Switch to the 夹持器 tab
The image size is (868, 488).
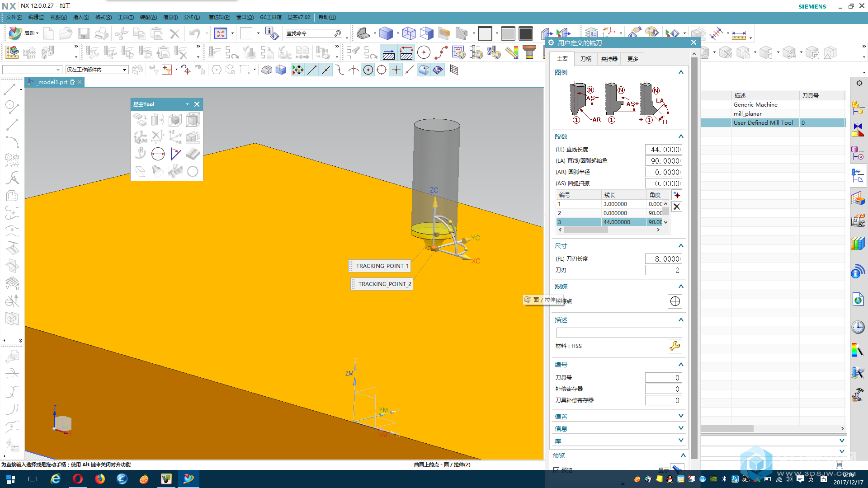609,59
